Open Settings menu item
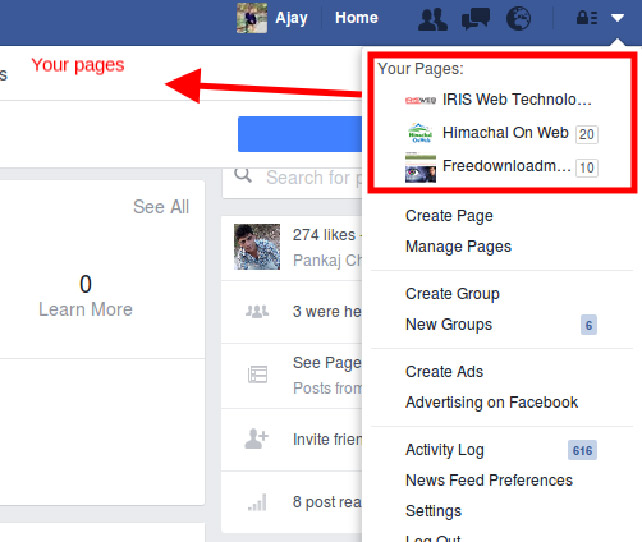 point(433,511)
